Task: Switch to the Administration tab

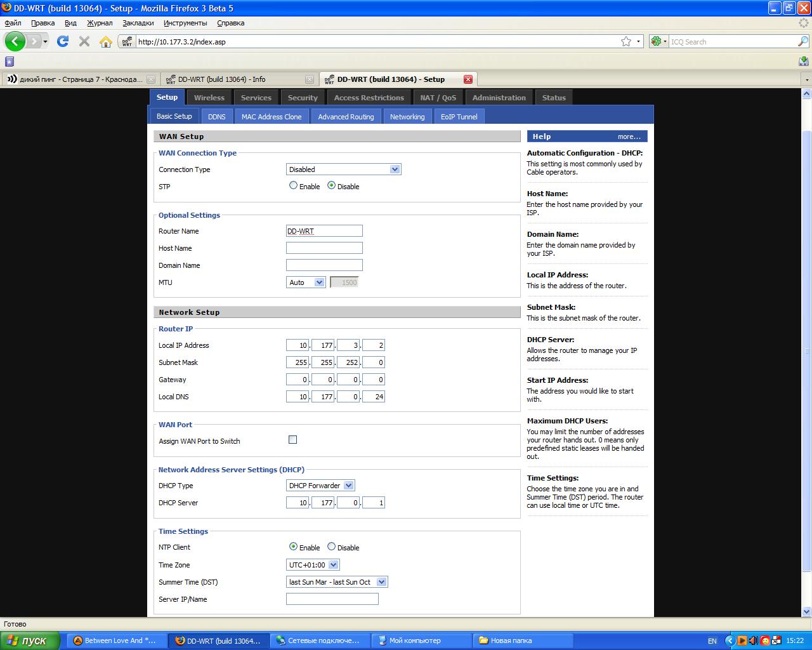Action: [499, 98]
